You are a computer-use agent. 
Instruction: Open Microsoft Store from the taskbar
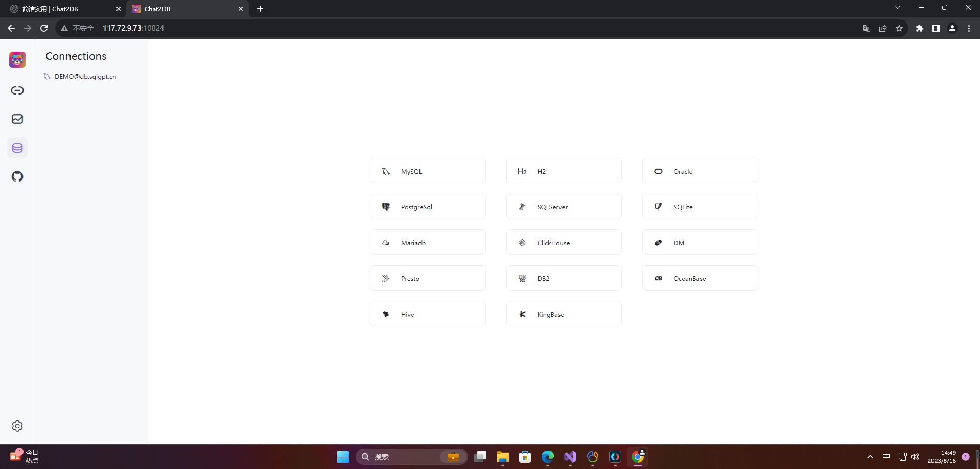(x=525, y=457)
